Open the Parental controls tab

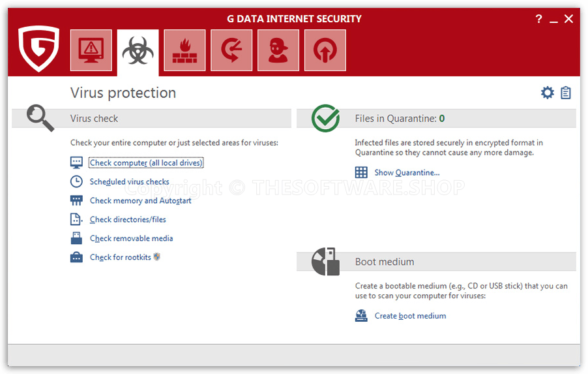tap(278, 50)
